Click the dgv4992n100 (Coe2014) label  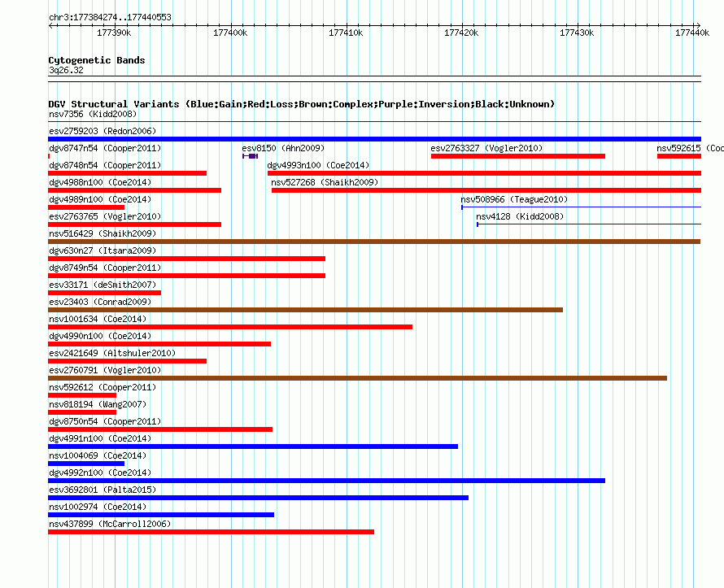point(100,473)
